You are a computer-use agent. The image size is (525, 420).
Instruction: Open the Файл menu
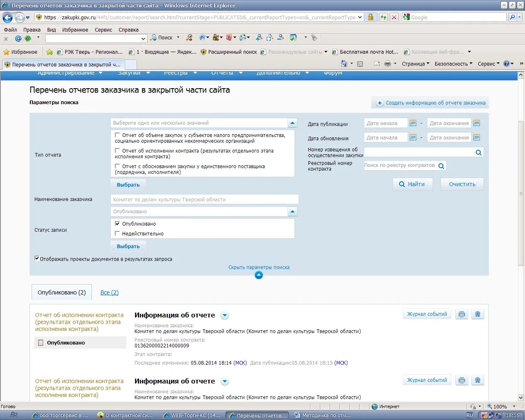click(x=10, y=30)
